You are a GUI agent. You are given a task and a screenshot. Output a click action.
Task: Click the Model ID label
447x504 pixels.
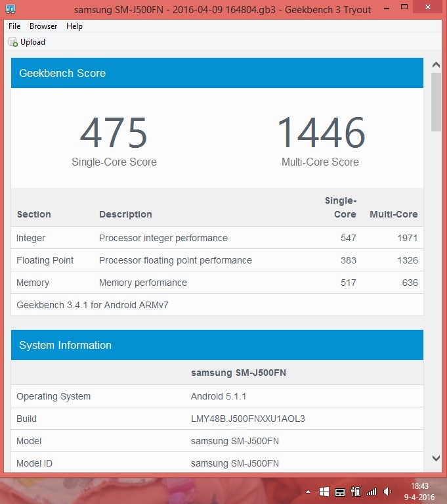34,463
